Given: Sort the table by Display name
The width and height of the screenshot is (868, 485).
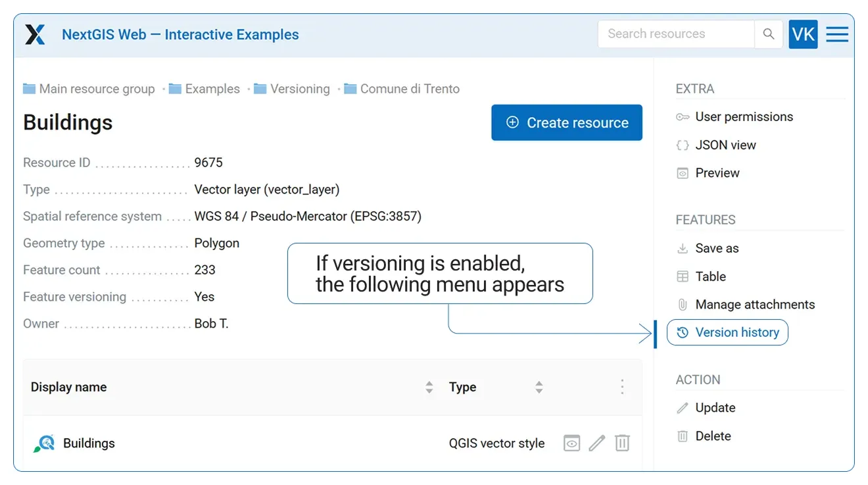Looking at the screenshot, I should (429, 388).
